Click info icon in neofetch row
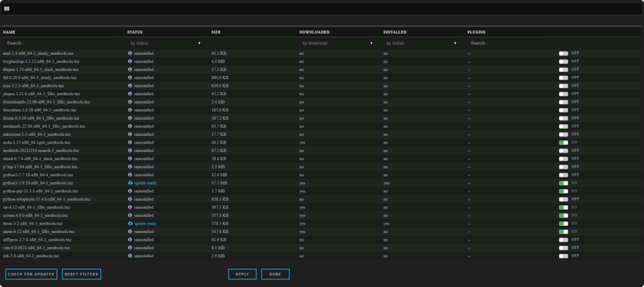 point(130,151)
